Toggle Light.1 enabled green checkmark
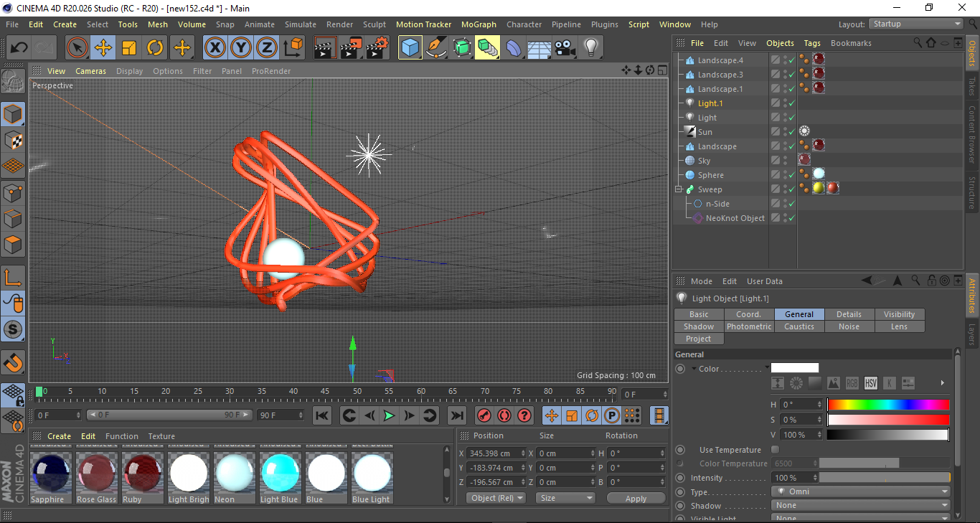The height and width of the screenshot is (523, 980). (x=792, y=103)
